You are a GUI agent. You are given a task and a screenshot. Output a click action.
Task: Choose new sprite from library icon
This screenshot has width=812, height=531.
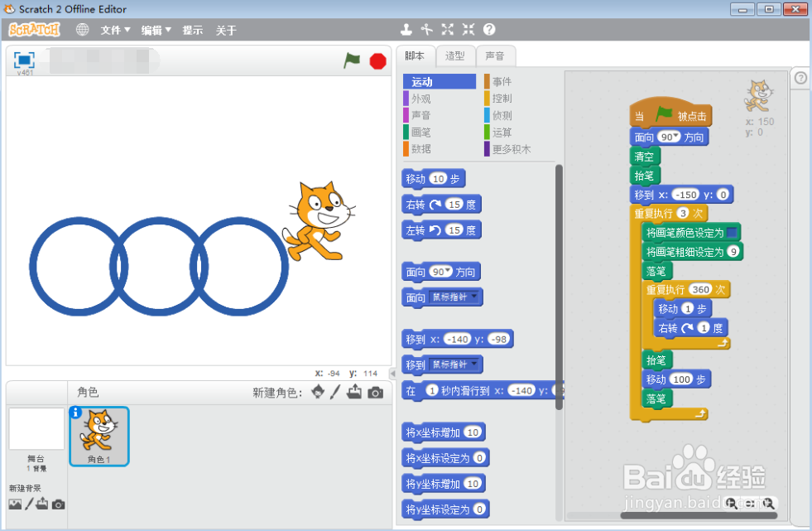318,392
